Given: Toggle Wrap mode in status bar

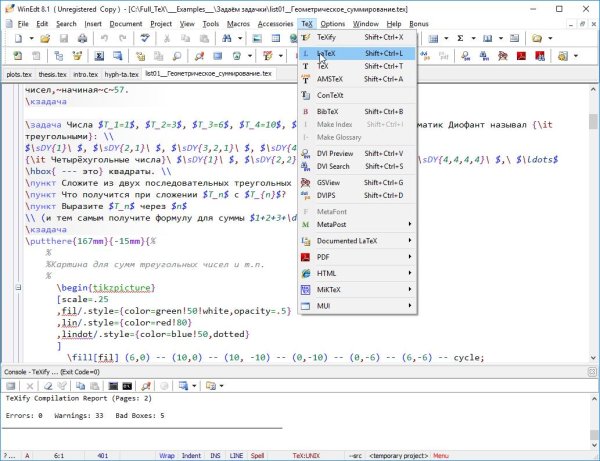Looking at the screenshot, I should pos(167,456).
